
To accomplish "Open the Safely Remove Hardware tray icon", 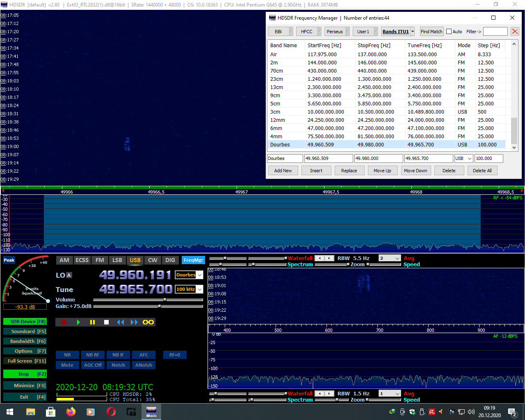I will [422, 412].
